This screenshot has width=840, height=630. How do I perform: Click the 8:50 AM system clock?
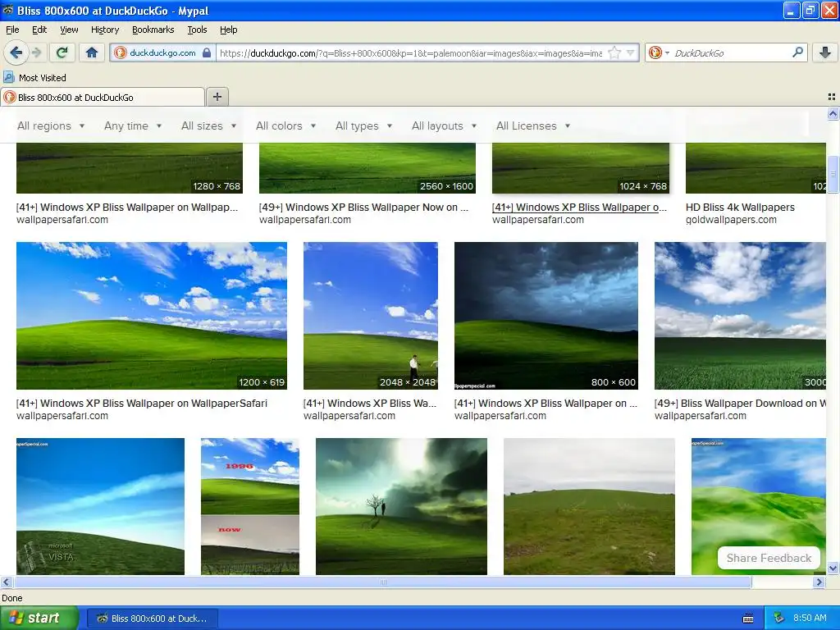[x=810, y=619]
